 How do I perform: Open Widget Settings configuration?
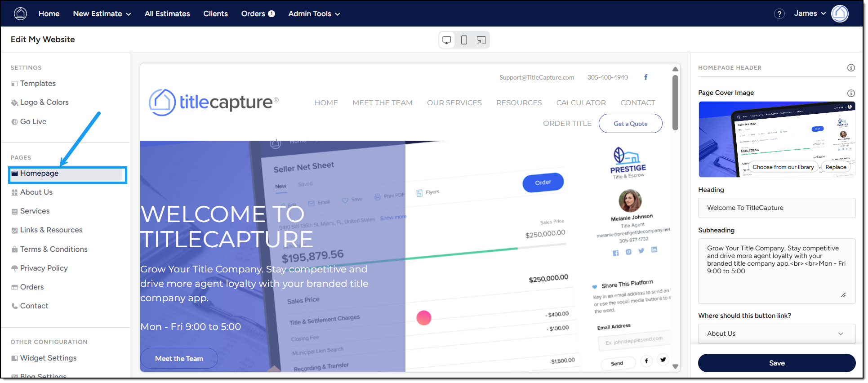[x=48, y=358]
